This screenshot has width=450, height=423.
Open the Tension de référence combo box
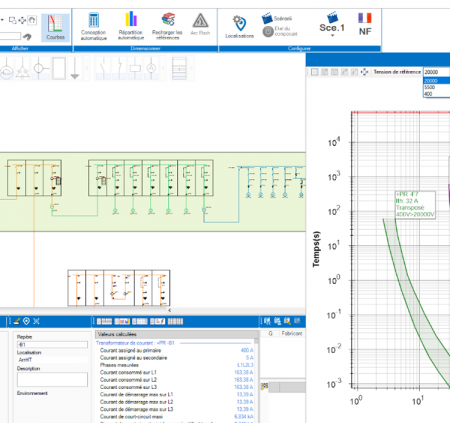click(436, 72)
